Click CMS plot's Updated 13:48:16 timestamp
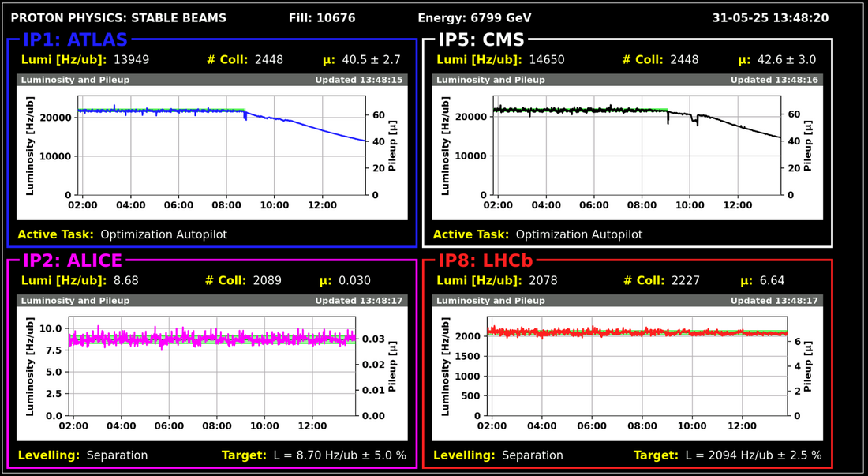This screenshot has width=868, height=476. point(775,80)
